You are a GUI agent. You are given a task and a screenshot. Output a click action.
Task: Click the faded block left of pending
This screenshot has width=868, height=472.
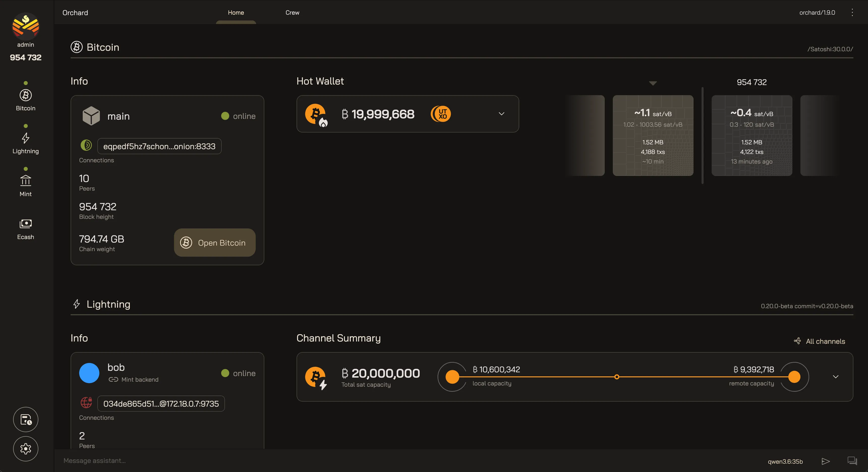point(586,135)
